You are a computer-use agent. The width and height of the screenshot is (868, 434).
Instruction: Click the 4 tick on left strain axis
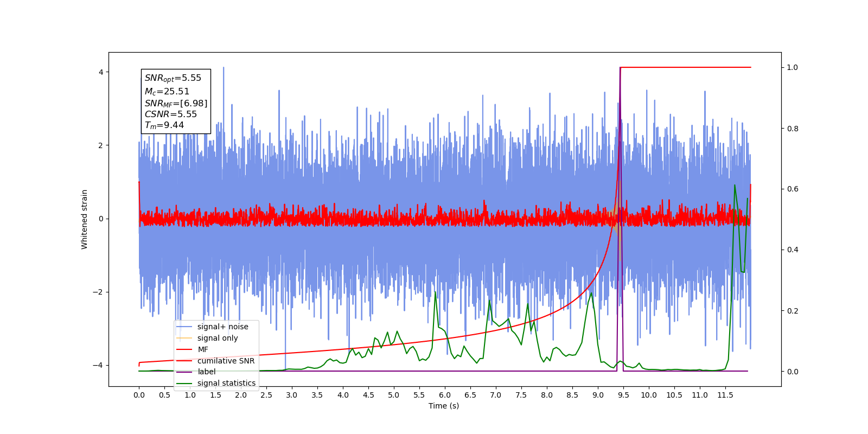pyautogui.click(x=101, y=72)
